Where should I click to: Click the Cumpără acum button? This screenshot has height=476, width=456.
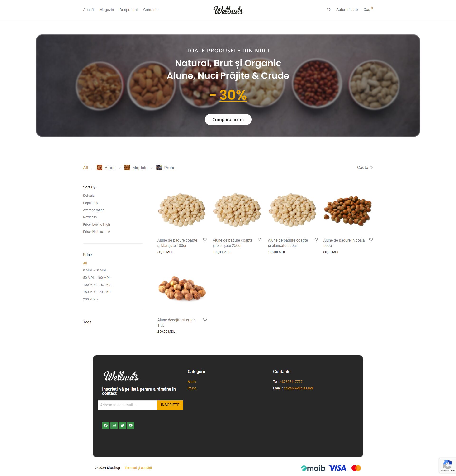(x=228, y=120)
